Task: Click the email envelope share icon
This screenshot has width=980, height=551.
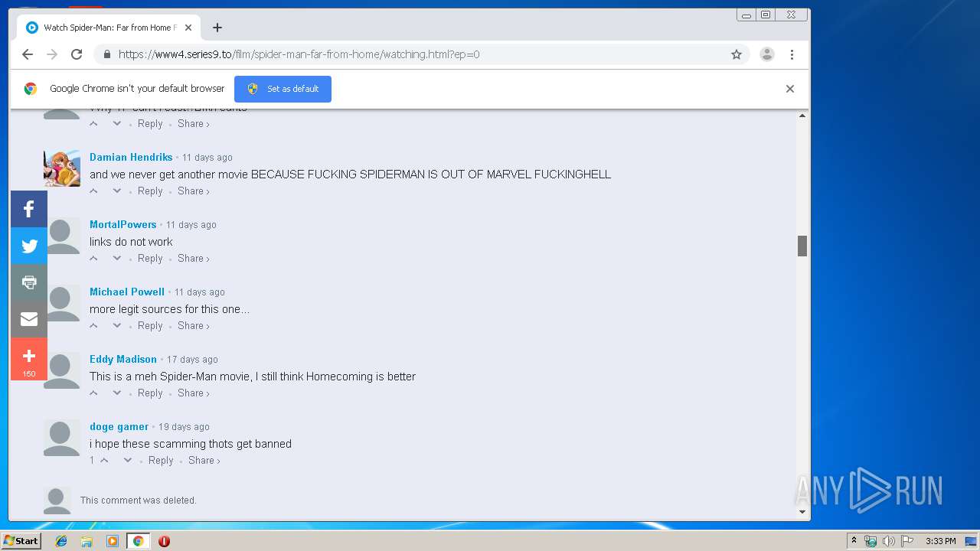Action: 29,319
